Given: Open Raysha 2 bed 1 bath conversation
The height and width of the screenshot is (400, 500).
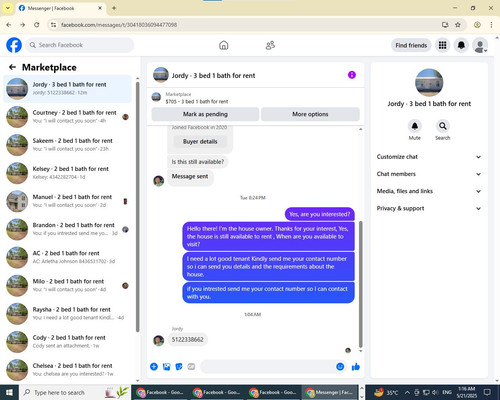Looking at the screenshot, I should (x=67, y=313).
